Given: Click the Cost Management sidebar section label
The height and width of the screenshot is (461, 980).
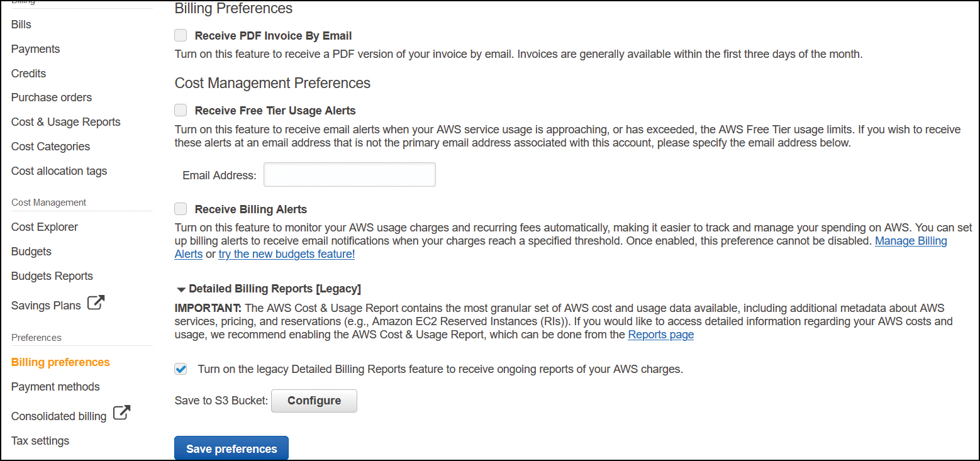Looking at the screenshot, I should click(49, 203).
